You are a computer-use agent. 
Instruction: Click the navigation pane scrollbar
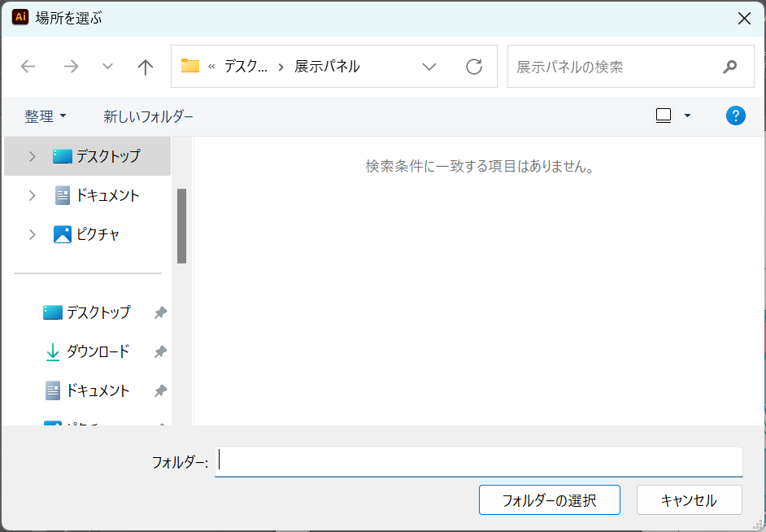click(182, 226)
